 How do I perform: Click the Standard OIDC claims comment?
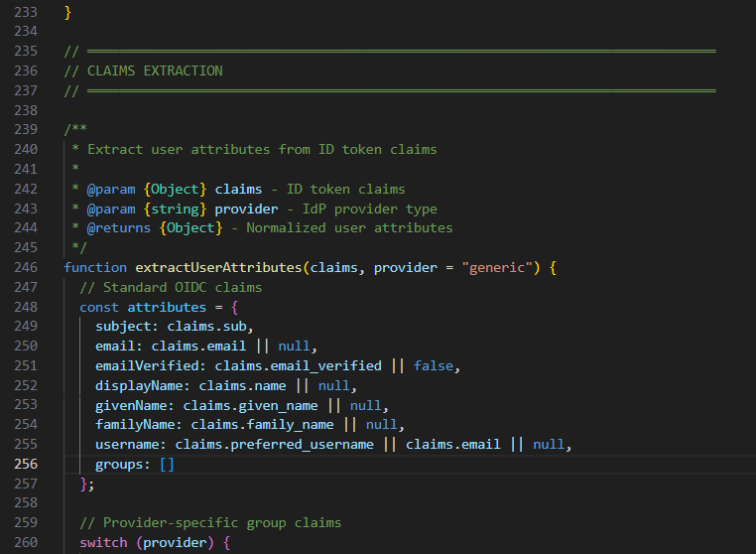171,288
